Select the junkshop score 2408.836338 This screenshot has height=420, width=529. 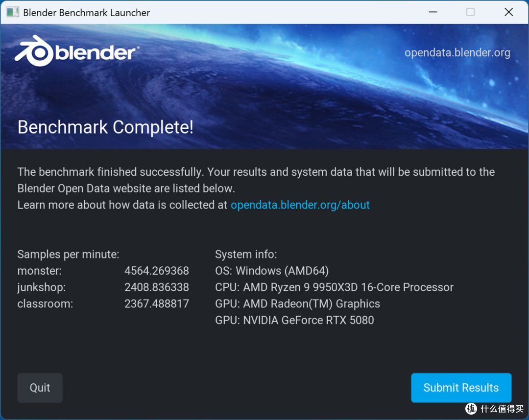(157, 287)
